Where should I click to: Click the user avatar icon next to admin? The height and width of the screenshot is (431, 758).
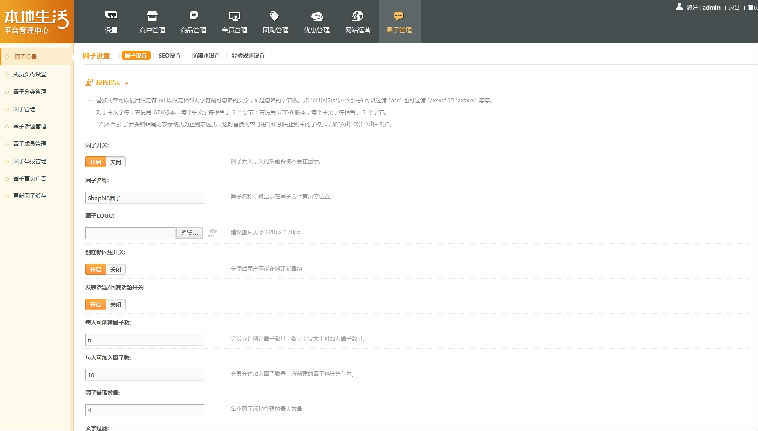click(679, 7)
